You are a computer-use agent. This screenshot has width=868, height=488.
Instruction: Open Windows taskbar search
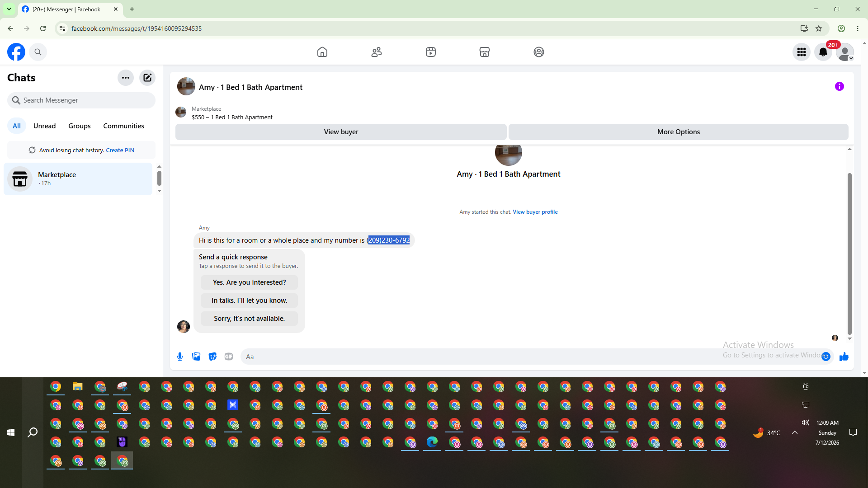pyautogui.click(x=33, y=433)
